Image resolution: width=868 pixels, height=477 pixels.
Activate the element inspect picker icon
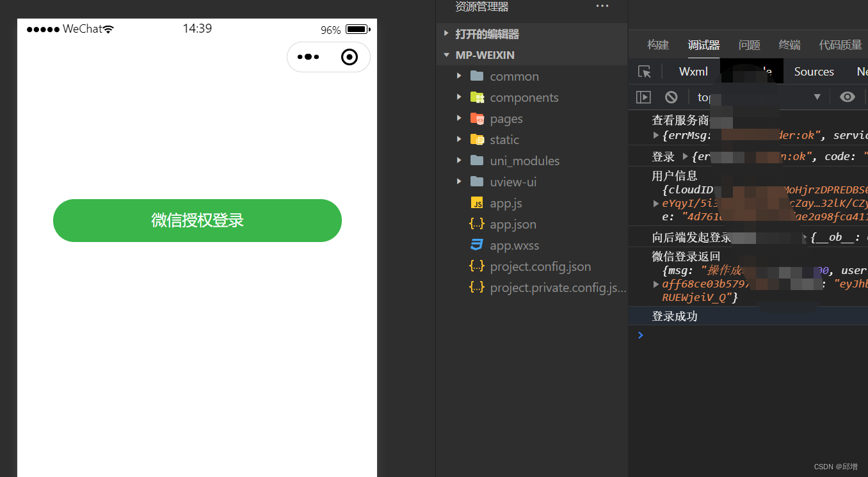coord(645,72)
